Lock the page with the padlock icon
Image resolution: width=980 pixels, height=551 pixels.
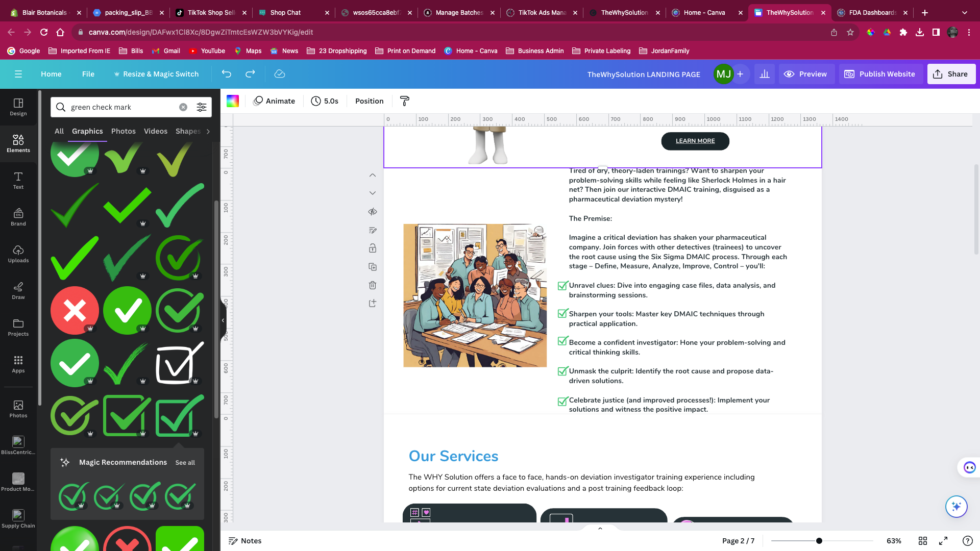pyautogui.click(x=373, y=248)
